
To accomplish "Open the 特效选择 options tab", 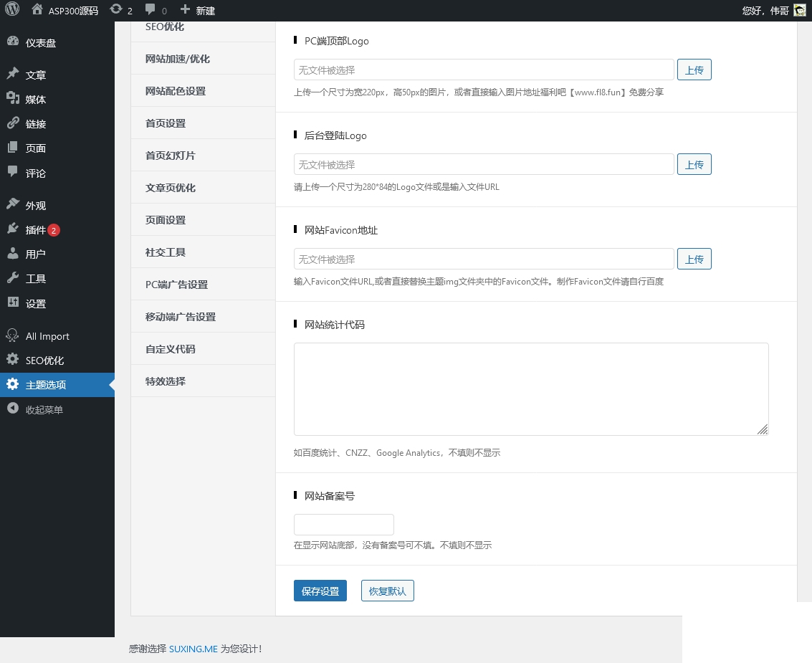I will [x=166, y=381].
